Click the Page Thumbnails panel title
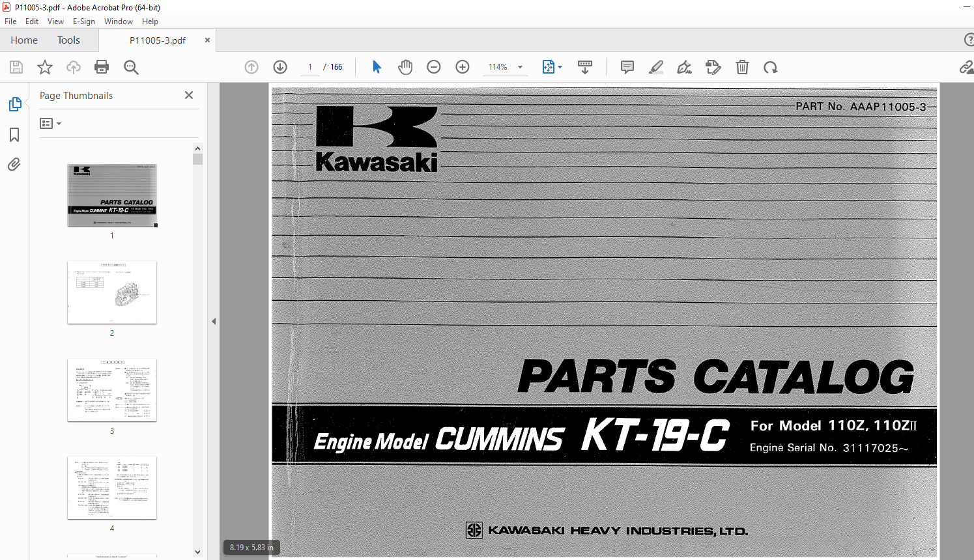Screen dimensions: 974x560 pos(76,96)
